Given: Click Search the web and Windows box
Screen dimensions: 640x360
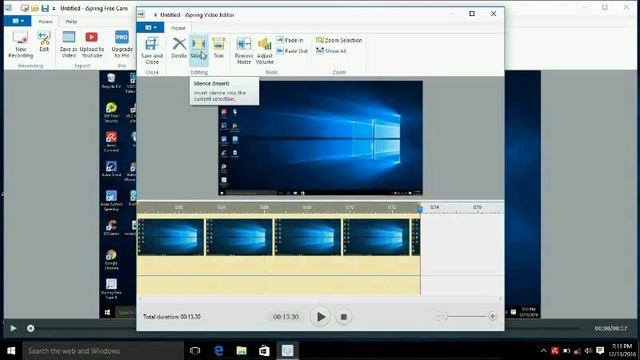Looking at the screenshot, I should [x=103, y=351].
